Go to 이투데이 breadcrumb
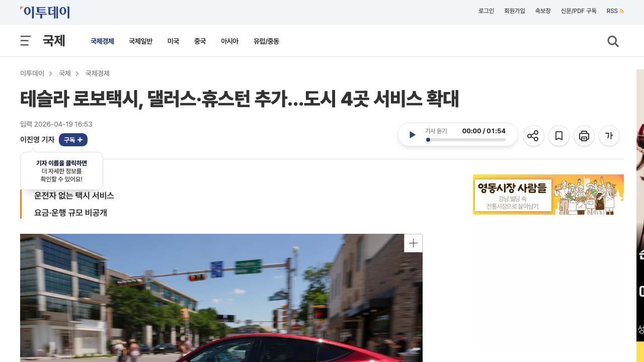The height and width of the screenshot is (362, 644). coord(32,73)
